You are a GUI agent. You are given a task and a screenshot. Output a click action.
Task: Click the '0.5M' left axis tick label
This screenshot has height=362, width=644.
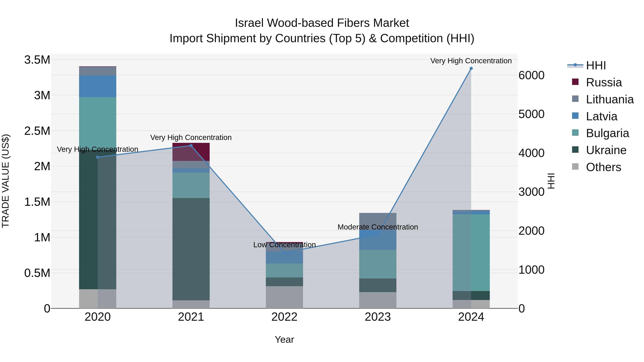tap(37, 273)
